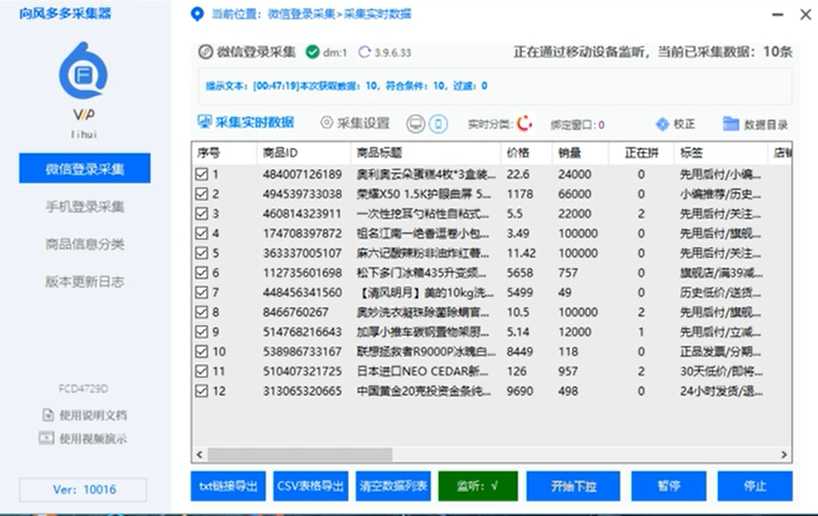Image resolution: width=818 pixels, height=516 pixels.
Task: Uncheck row 1 checkbox
Action: [x=201, y=174]
